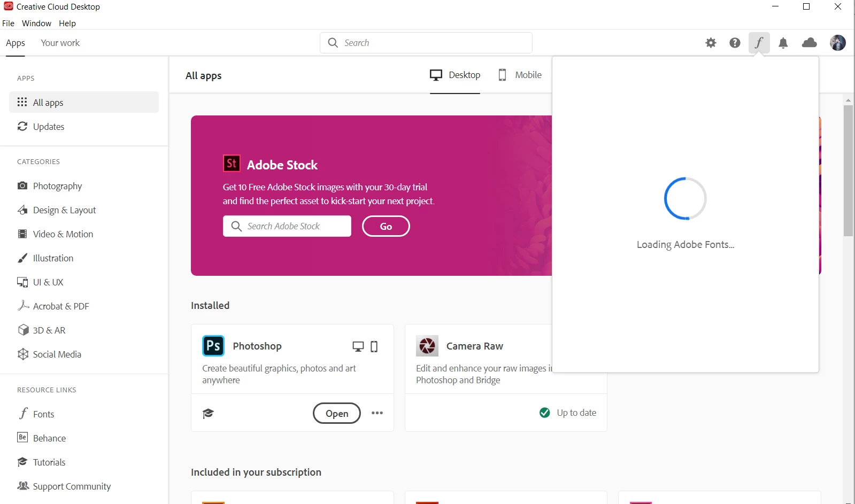Click the Adobe Stock St logo
Screen dimensions: 855x504
pos(232,164)
